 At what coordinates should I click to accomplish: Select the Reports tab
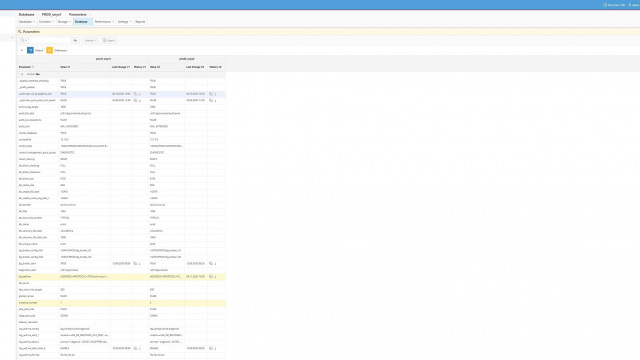tap(140, 22)
